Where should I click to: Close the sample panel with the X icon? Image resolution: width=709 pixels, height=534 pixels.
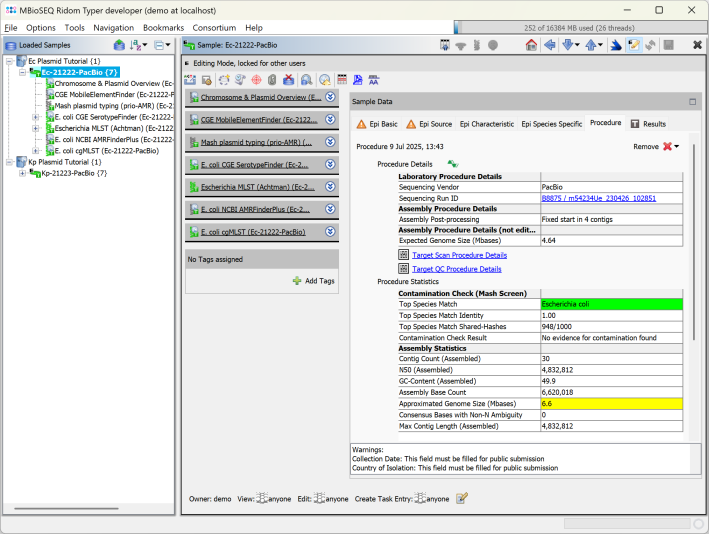(x=696, y=45)
